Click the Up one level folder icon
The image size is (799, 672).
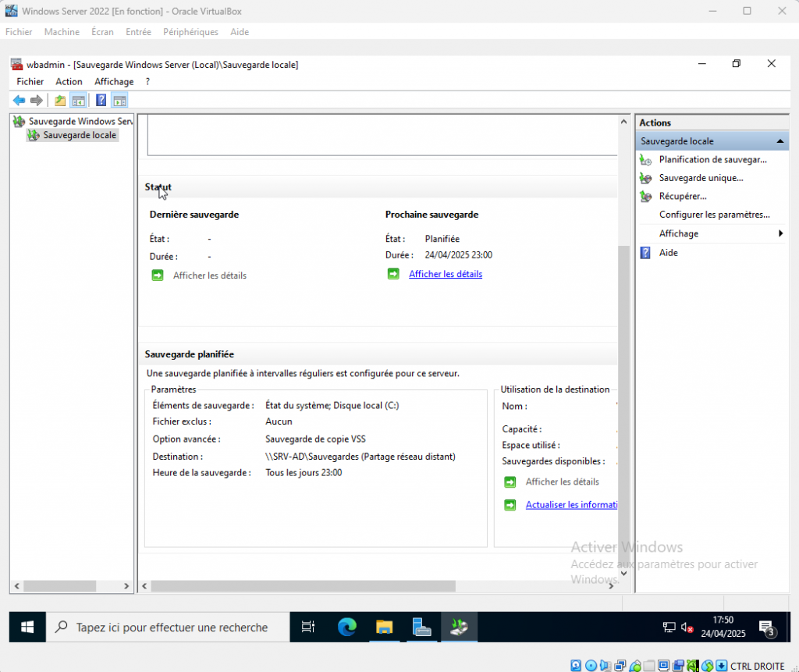pyautogui.click(x=60, y=100)
